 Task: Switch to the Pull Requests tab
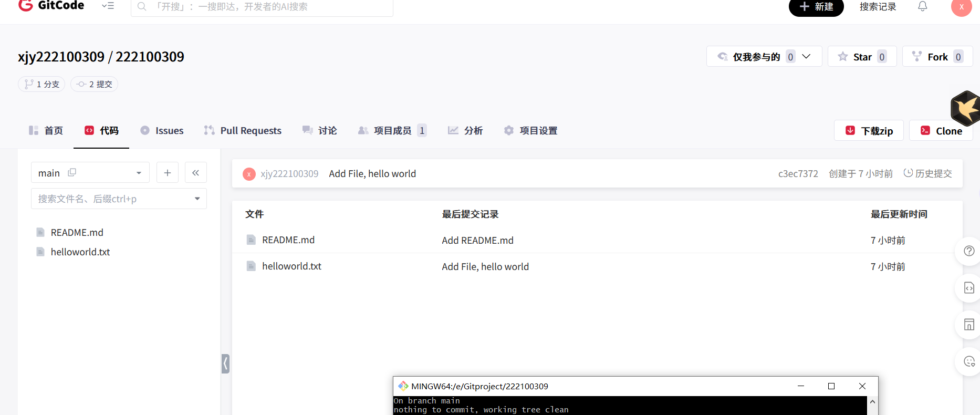243,130
